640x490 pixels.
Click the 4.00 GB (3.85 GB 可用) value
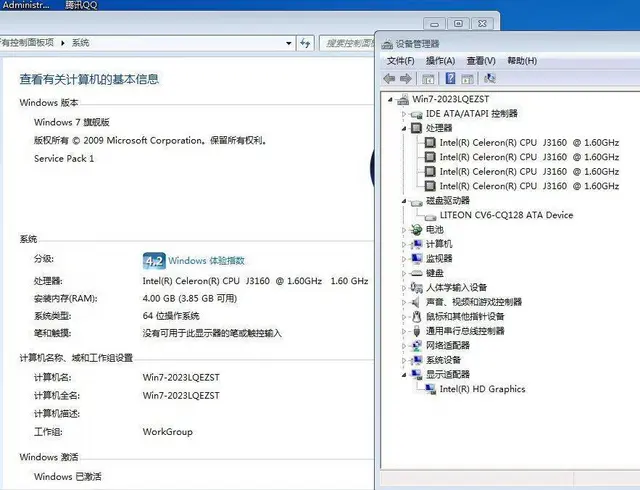(x=190, y=298)
